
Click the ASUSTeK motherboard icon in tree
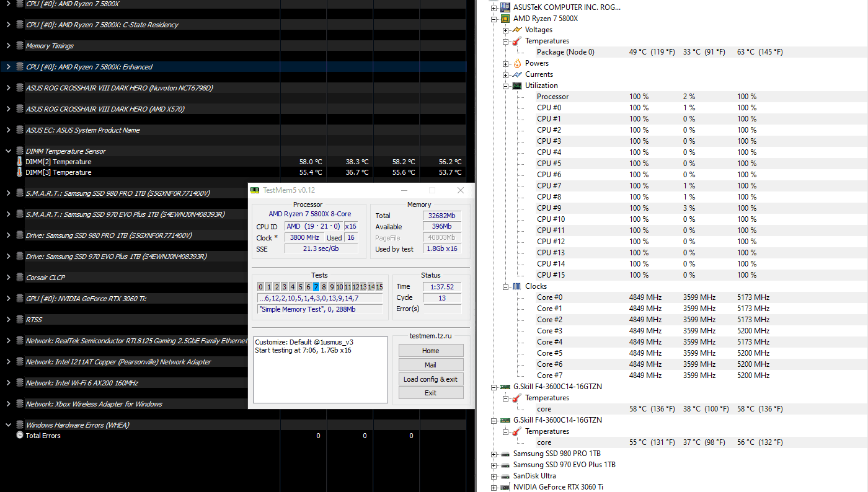point(506,7)
